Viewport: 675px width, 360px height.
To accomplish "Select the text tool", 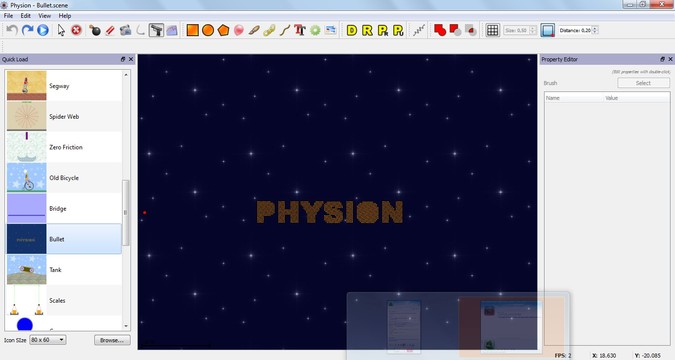I will (x=300, y=30).
